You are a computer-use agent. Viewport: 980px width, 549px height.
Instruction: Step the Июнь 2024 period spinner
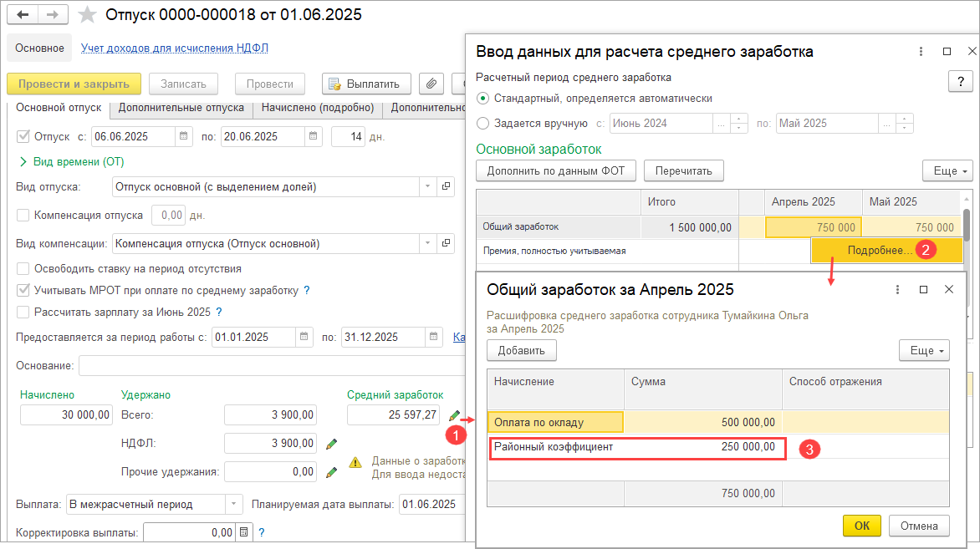coord(738,124)
